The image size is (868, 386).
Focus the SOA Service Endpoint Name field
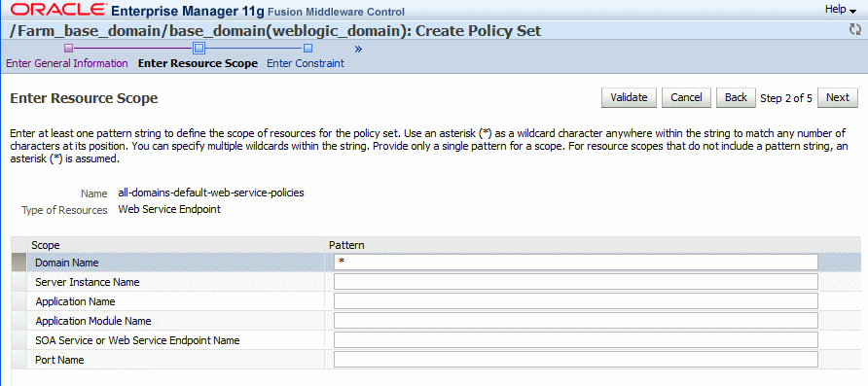point(576,339)
